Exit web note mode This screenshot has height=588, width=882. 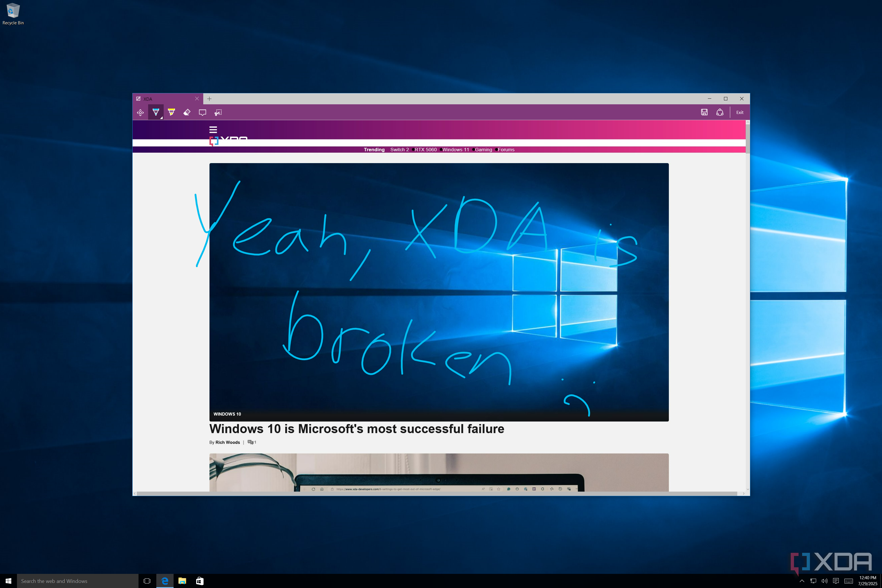click(740, 113)
